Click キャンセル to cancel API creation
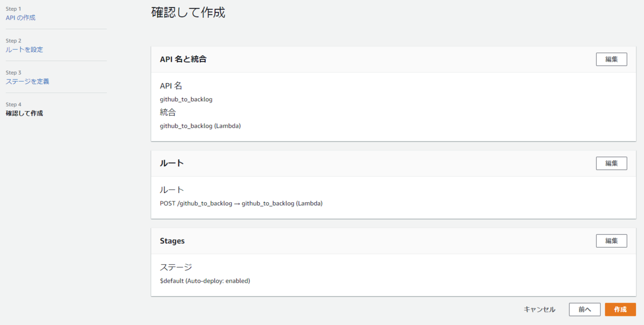Image resolution: width=644 pixels, height=325 pixels. (539, 309)
